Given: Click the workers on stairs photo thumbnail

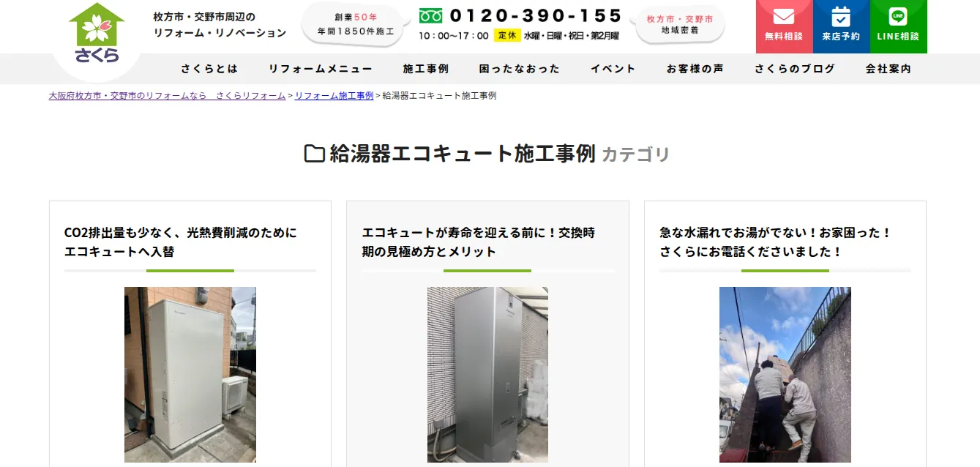Looking at the screenshot, I should 785,375.
